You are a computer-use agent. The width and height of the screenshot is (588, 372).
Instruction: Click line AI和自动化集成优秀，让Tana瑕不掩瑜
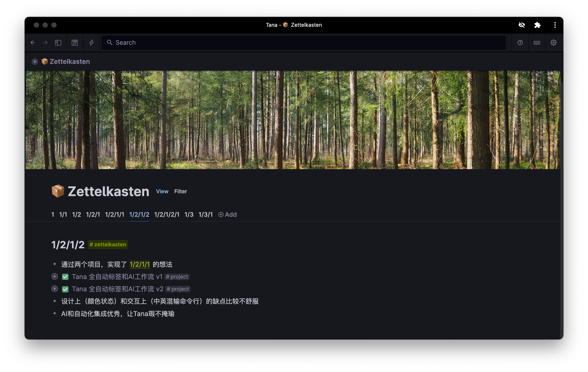tap(118, 314)
